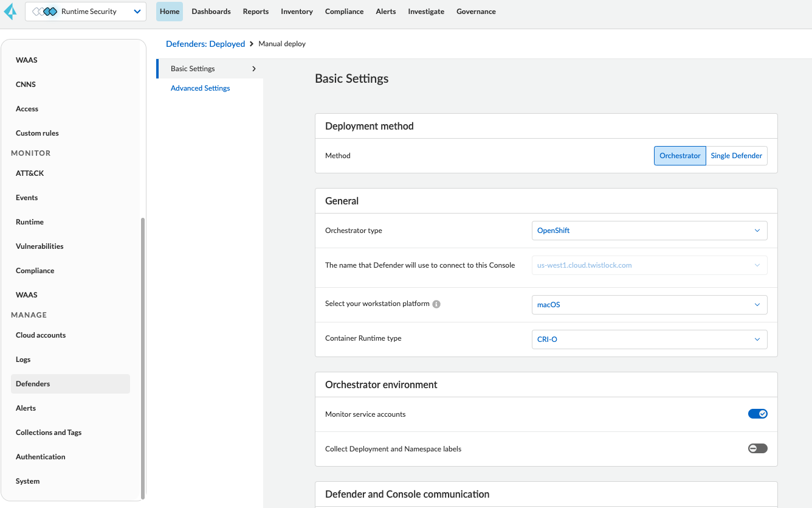Click the Prisma Cloud logo
Screen dimensions: 812x508
point(9,11)
